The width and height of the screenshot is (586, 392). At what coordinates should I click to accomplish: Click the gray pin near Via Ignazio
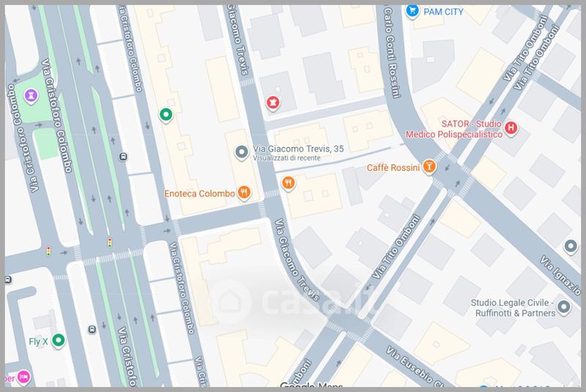[571, 247]
